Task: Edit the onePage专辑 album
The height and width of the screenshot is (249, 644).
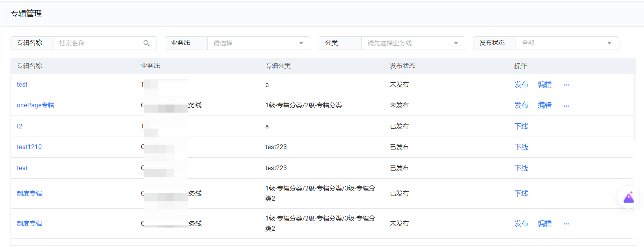Action: click(544, 105)
